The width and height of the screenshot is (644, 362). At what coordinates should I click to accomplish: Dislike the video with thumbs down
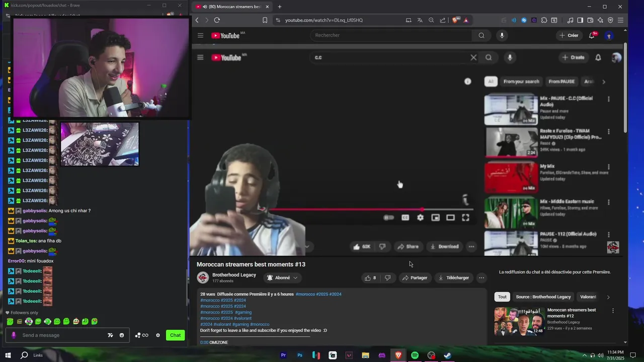[387, 278]
